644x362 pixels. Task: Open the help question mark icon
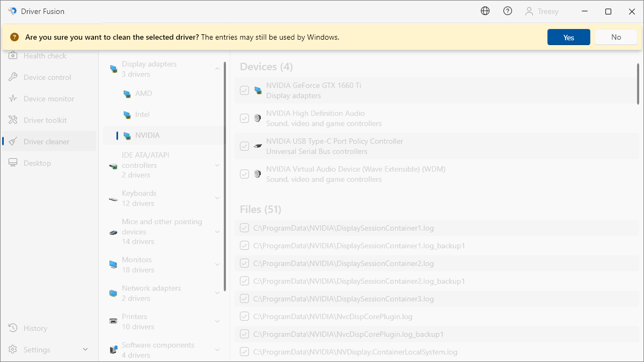pos(508,11)
